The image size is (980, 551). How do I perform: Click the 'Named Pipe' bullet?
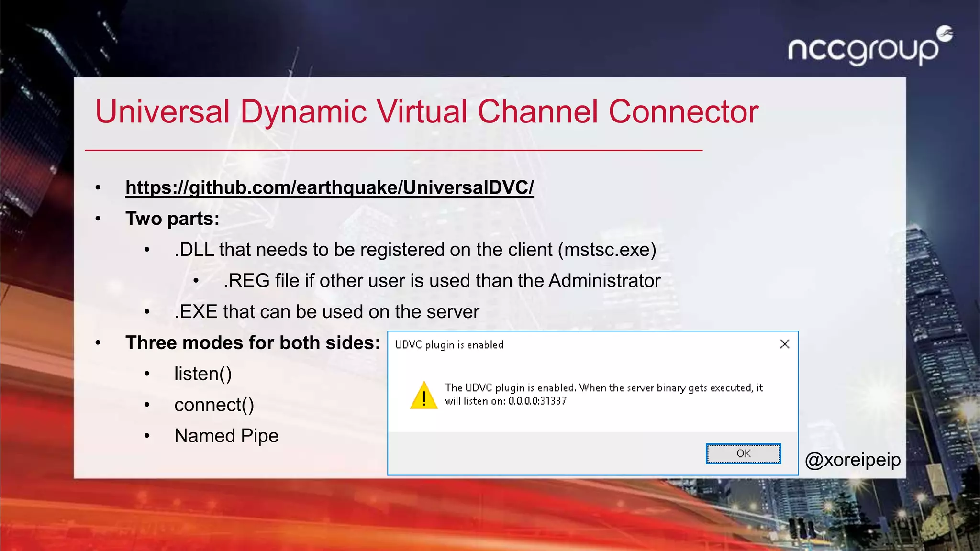[x=226, y=436]
